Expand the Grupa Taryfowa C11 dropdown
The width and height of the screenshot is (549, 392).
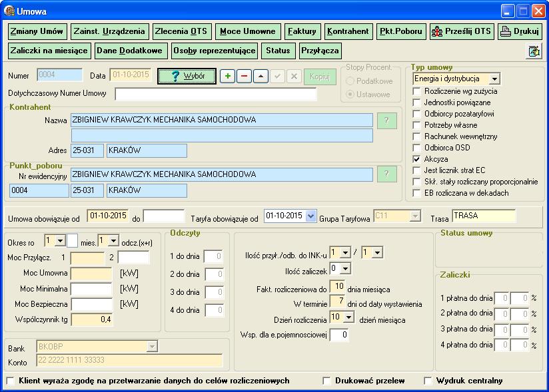coord(415,216)
